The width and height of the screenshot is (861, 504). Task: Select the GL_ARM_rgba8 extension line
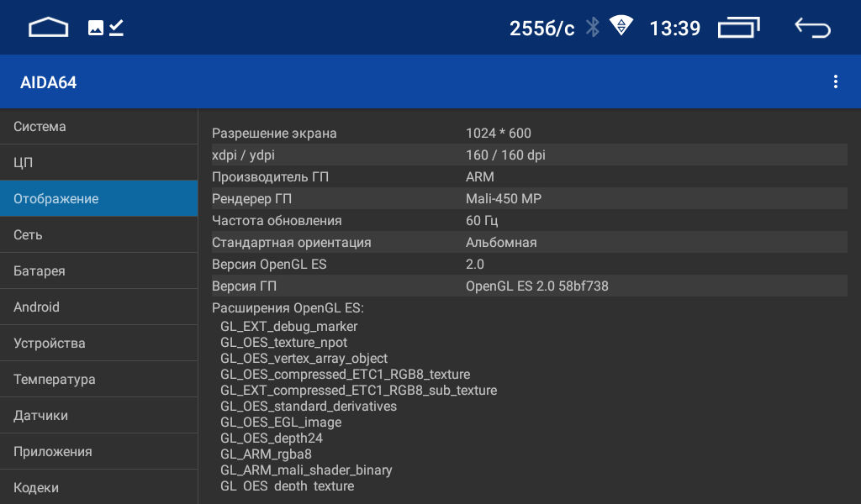coord(266,454)
